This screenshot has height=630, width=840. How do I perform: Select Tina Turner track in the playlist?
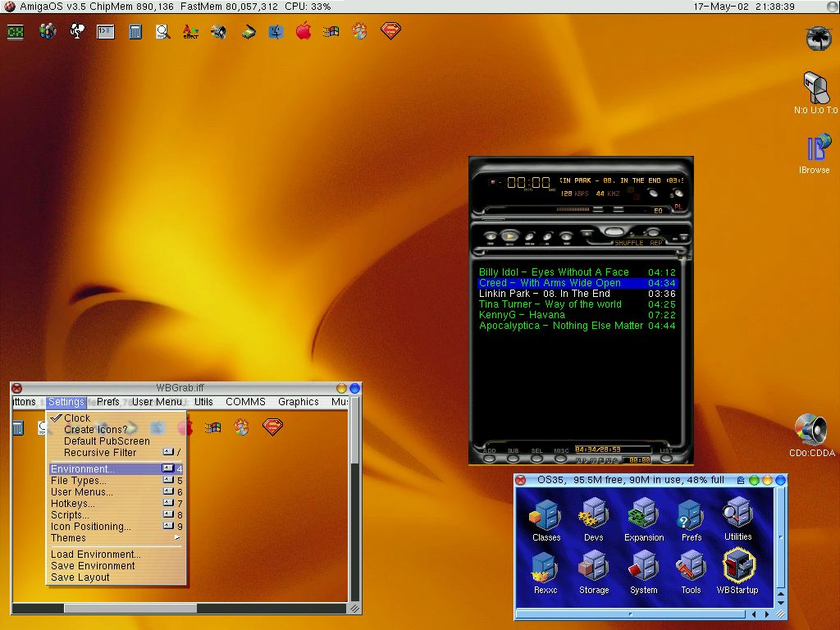[550, 304]
